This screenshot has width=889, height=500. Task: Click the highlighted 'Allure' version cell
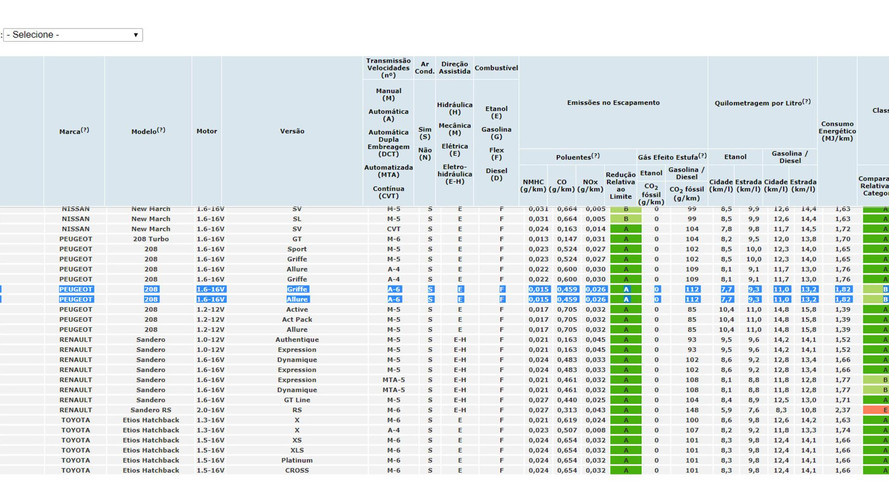click(x=297, y=299)
